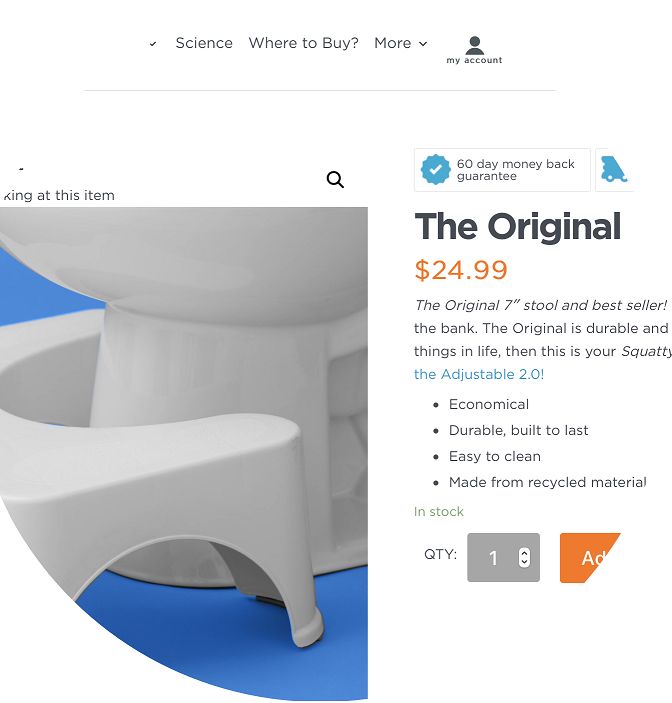Click the $24.99 price

coord(461,270)
